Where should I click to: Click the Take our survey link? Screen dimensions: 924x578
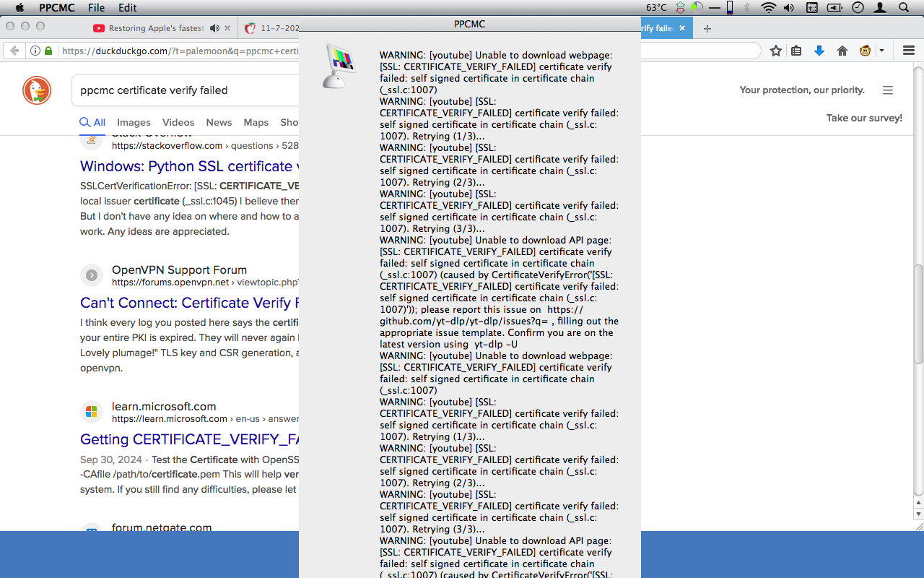coord(863,117)
